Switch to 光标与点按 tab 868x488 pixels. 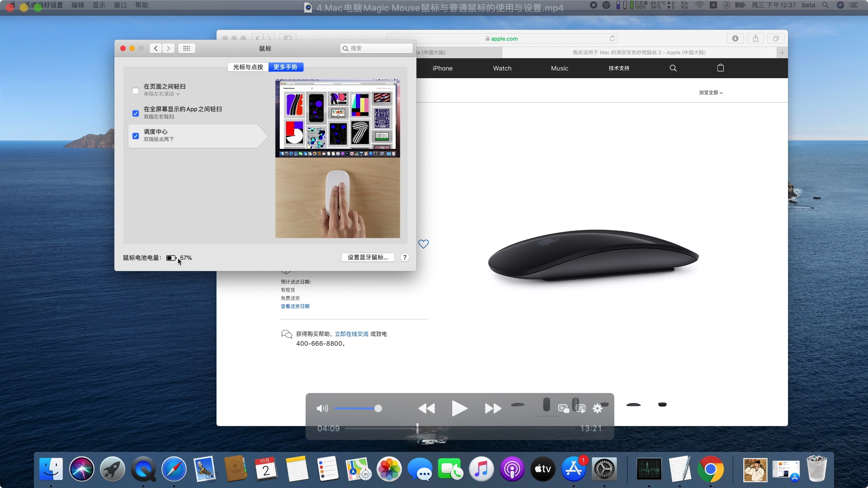tap(248, 67)
